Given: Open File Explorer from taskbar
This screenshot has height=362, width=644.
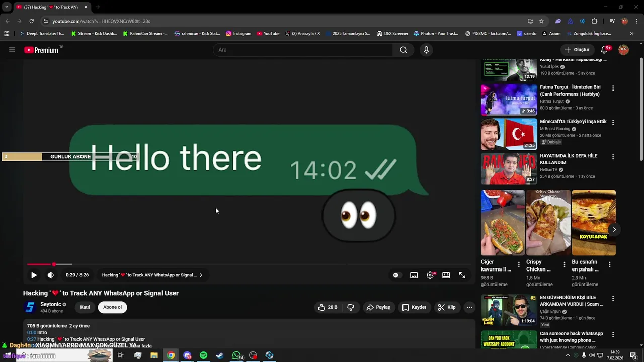Looking at the screenshot, I should coord(154,355).
